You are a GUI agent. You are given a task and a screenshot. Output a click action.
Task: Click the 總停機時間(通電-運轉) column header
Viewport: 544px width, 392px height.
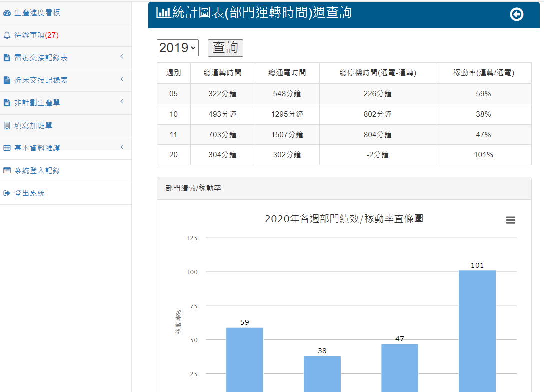[378, 73]
